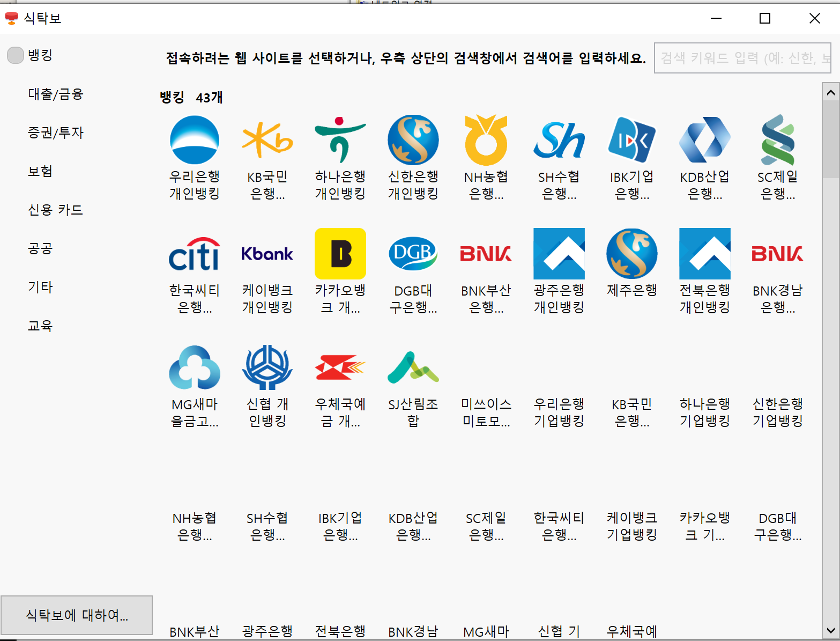Select the SJ산림조합 icon
Image resolution: width=840 pixels, height=641 pixels.
click(x=413, y=367)
